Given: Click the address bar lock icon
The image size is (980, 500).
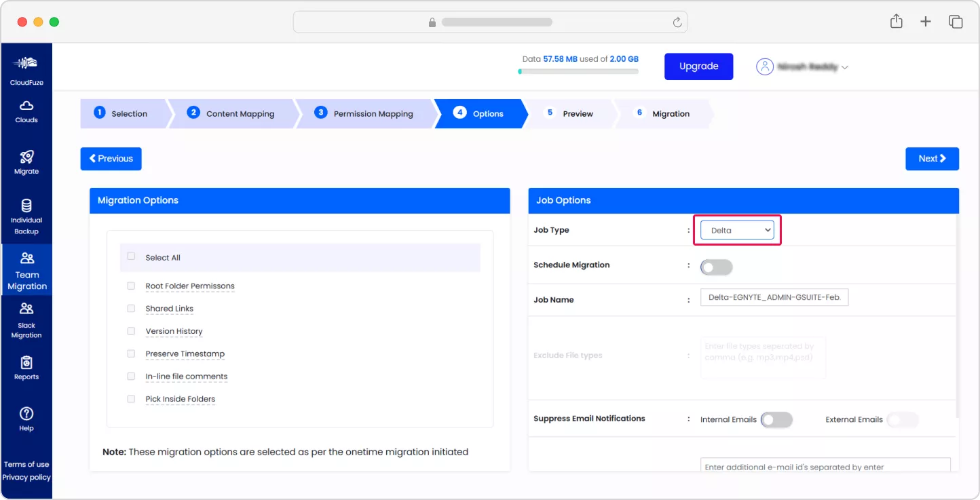Looking at the screenshot, I should [x=432, y=22].
